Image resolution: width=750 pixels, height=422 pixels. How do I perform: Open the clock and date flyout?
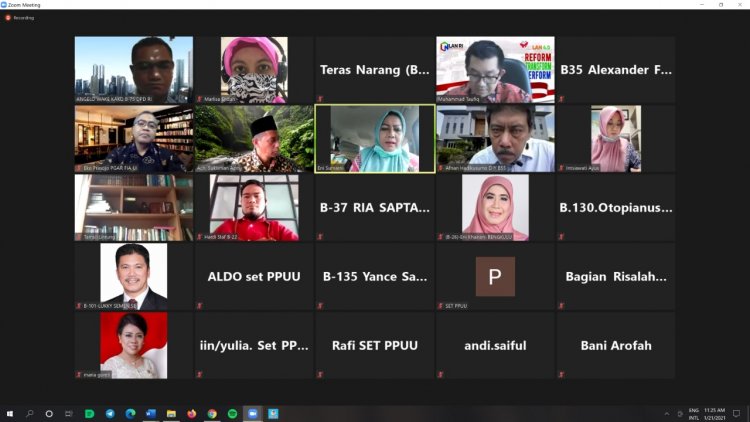coord(716,413)
